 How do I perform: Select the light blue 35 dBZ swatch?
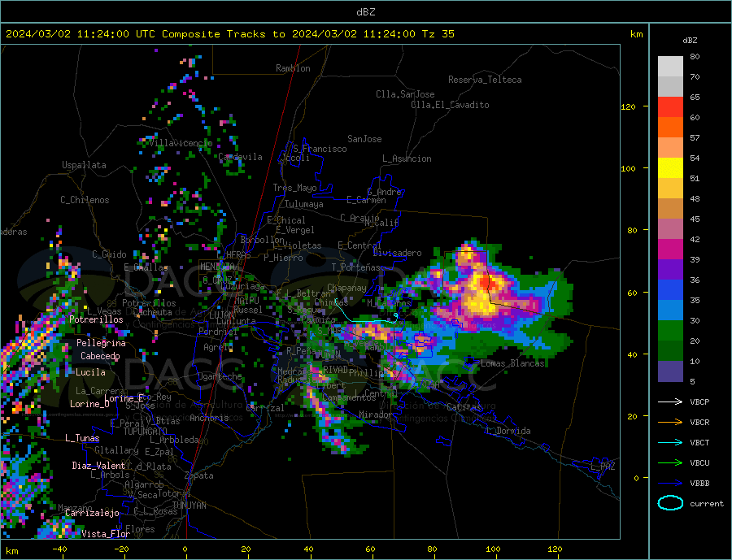[x=670, y=310]
